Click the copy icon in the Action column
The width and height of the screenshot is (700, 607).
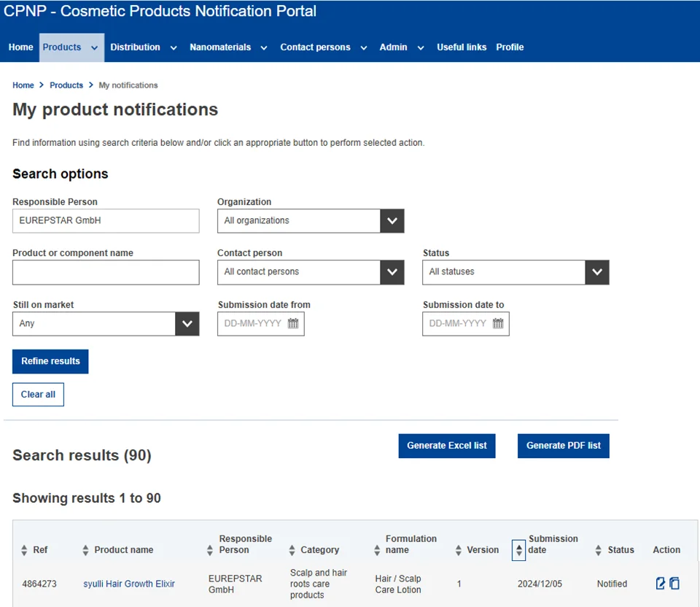point(674,583)
